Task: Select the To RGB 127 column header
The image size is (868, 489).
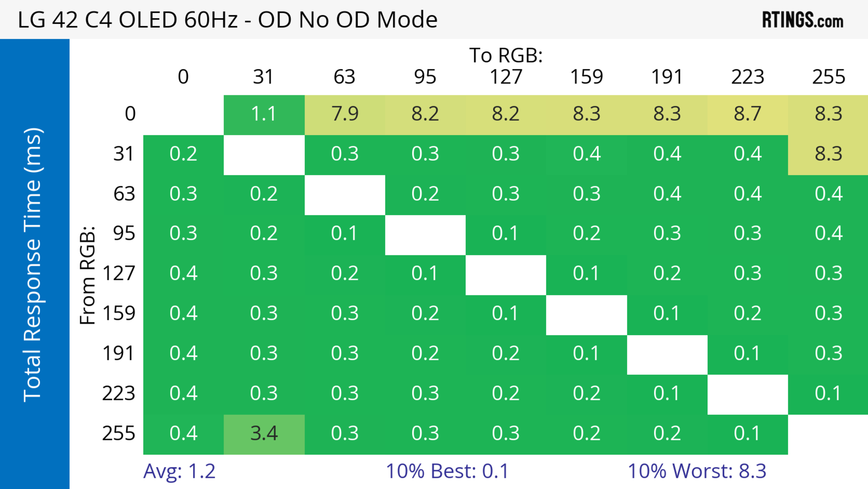Action: 506,77
